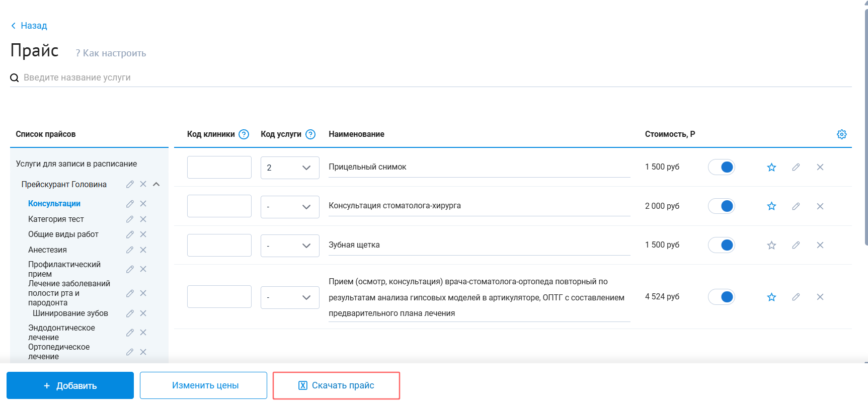868x403 pixels.
Task: Click the search magnifier icon
Action: (15, 77)
